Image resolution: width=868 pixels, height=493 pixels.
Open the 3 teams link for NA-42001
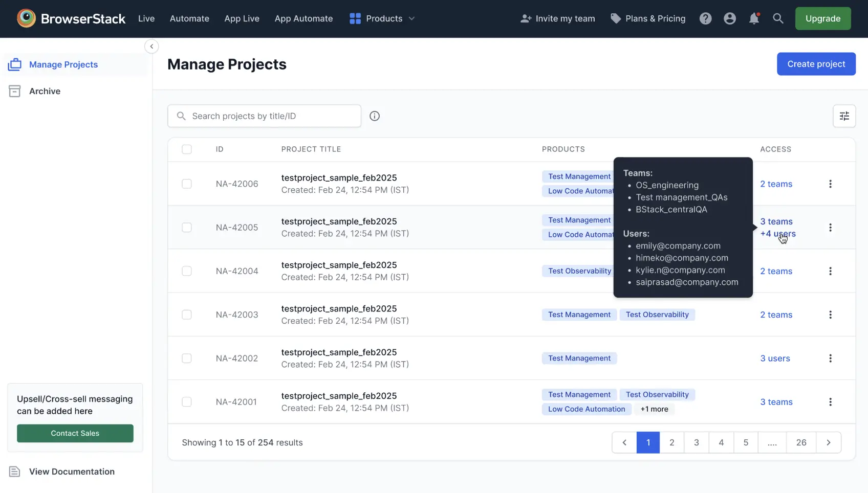tap(776, 402)
